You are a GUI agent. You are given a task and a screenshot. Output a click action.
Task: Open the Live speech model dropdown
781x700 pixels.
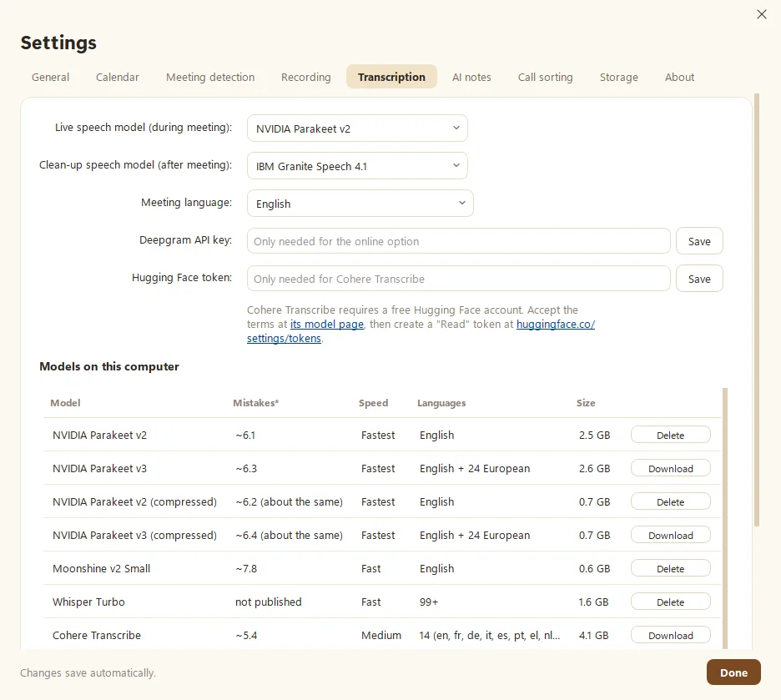click(x=357, y=128)
